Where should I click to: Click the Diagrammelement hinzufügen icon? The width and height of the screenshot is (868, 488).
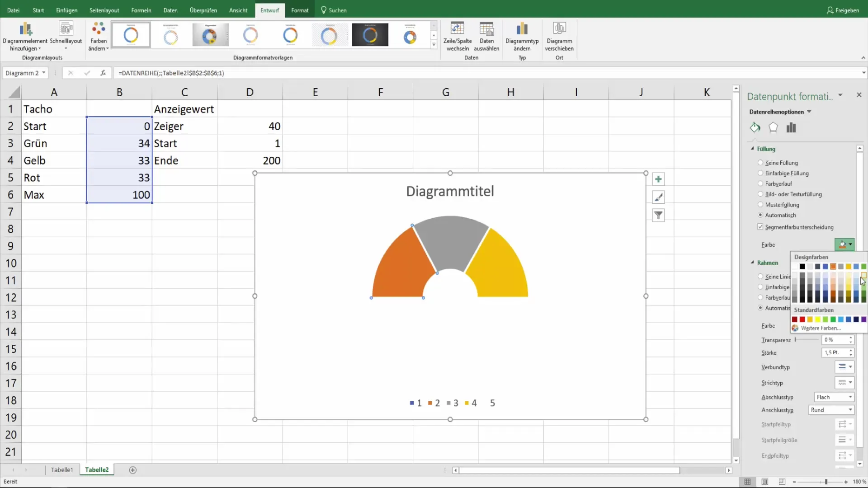click(x=25, y=30)
